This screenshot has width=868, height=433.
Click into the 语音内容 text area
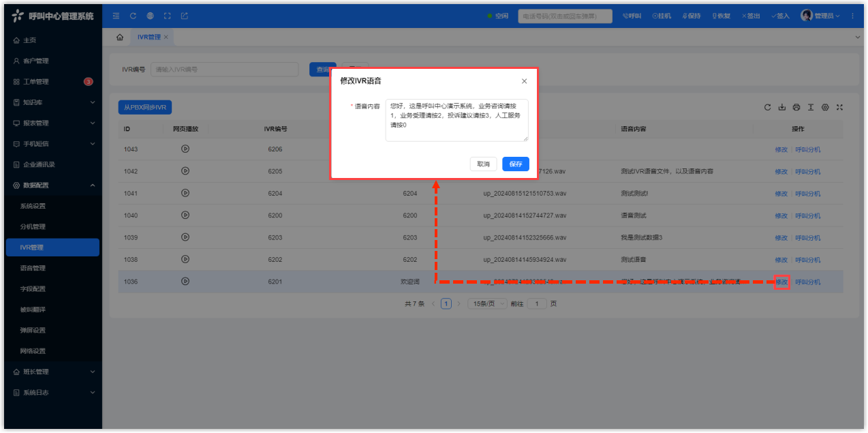456,120
